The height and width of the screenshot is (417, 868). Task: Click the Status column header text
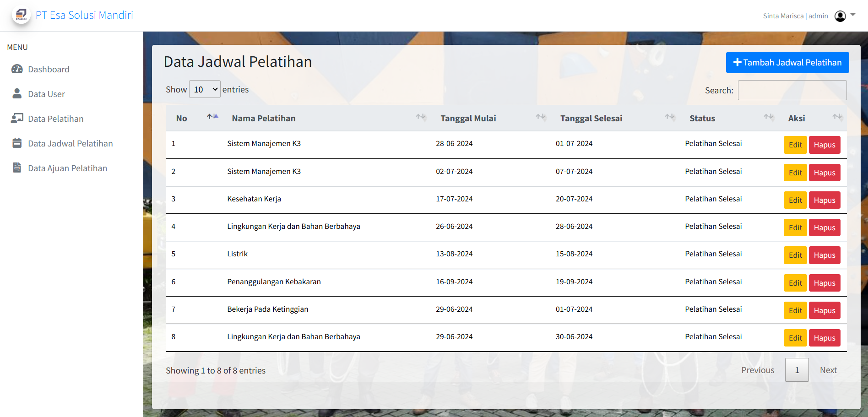pyautogui.click(x=702, y=118)
